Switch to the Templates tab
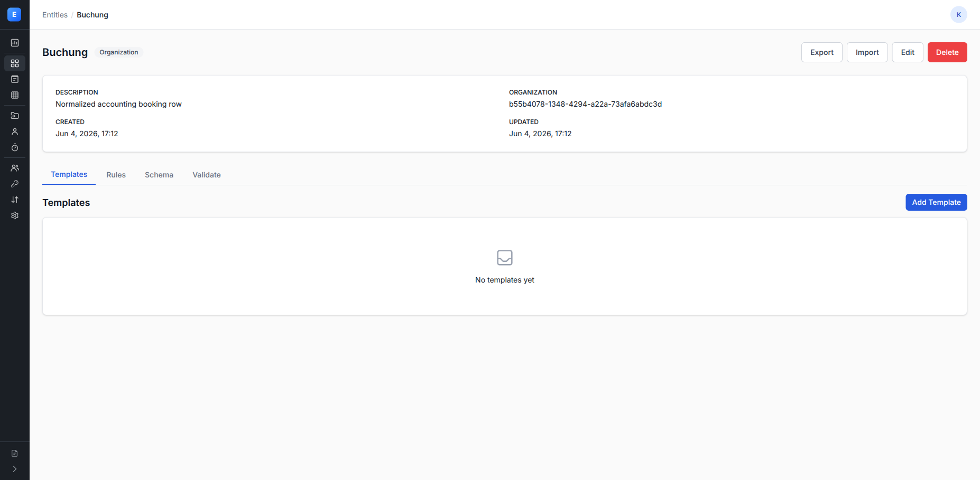The image size is (980, 480). [x=69, y=174]
